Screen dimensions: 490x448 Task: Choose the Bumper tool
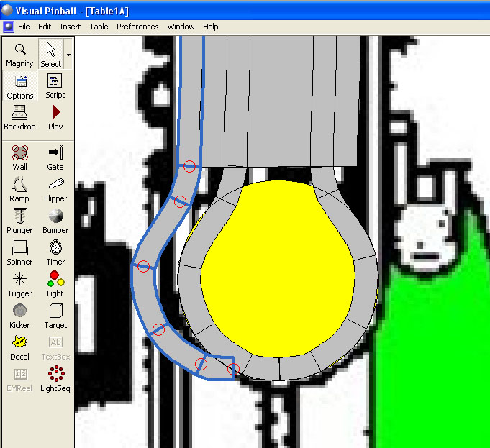(x=55, y=221)
